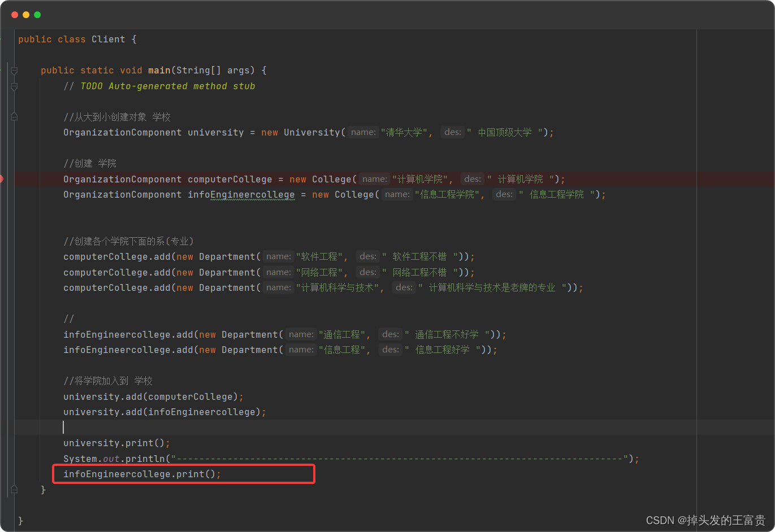The width and height of the screenshot is (775, 532).
Task: Click the string " 信息工程好学 "
Action: tap(443, 350)
